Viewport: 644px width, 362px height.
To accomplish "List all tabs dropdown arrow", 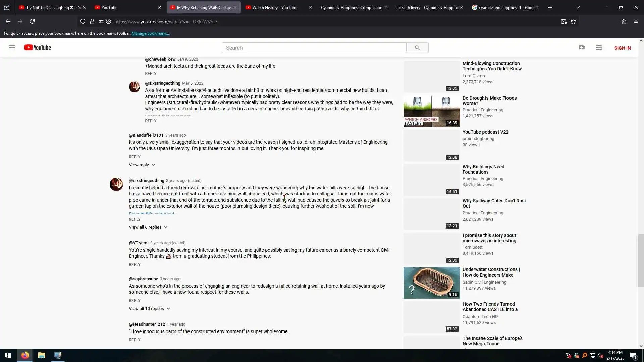I will (x=578, y=7).
